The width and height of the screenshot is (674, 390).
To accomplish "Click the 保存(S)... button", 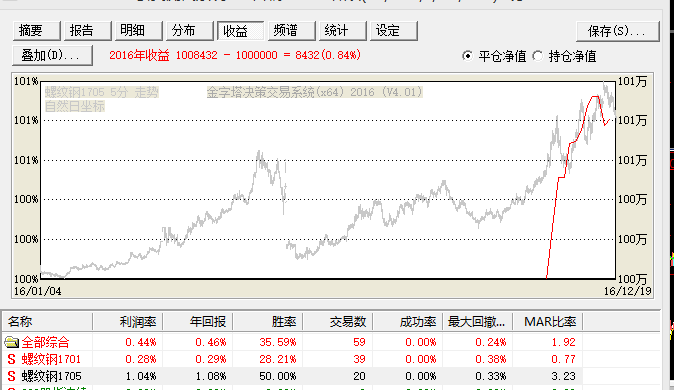I will pyautogui.click(x=617, y=31).
